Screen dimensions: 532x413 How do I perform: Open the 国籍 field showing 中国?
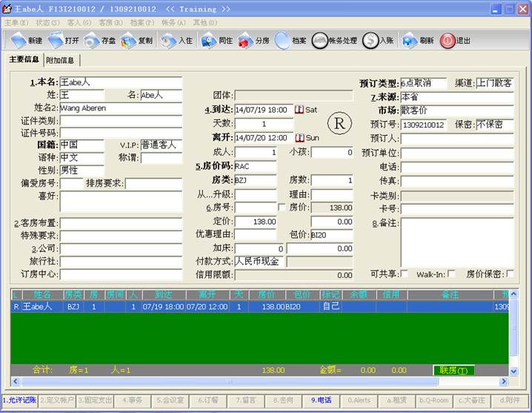[x=82, y=145]
